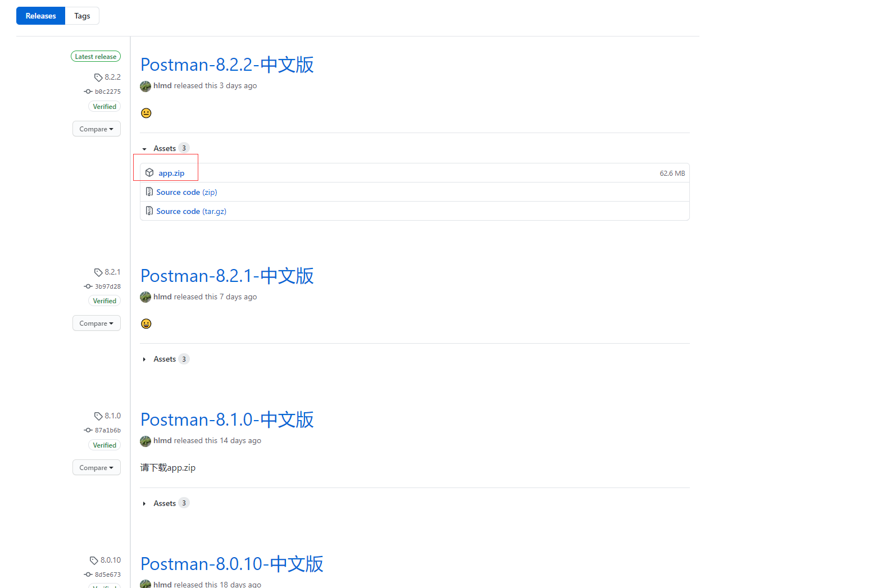Open hlmd profile link under Postman-8.1.0
882x588 pixels.
(x=162, y=440)
